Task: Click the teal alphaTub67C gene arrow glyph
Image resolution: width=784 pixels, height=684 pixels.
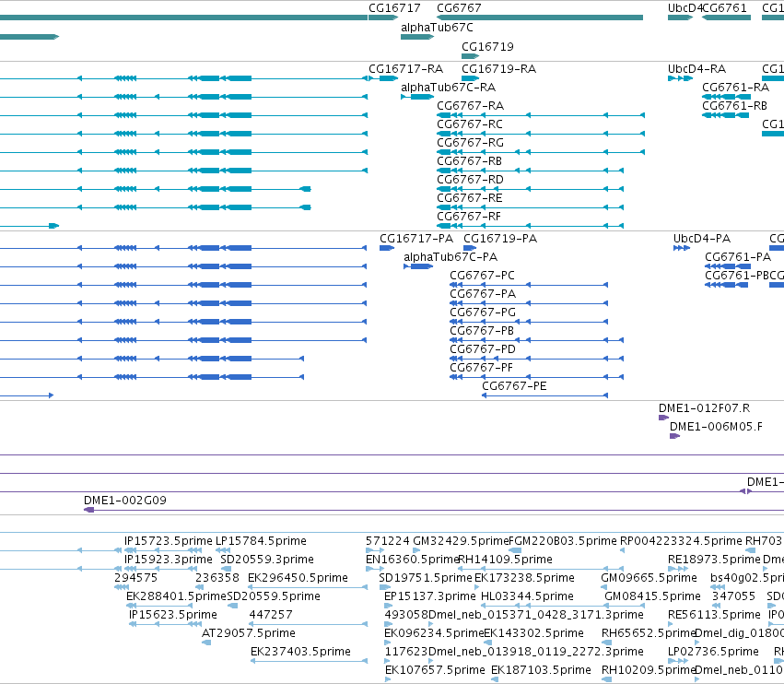Action: point(417,37)
